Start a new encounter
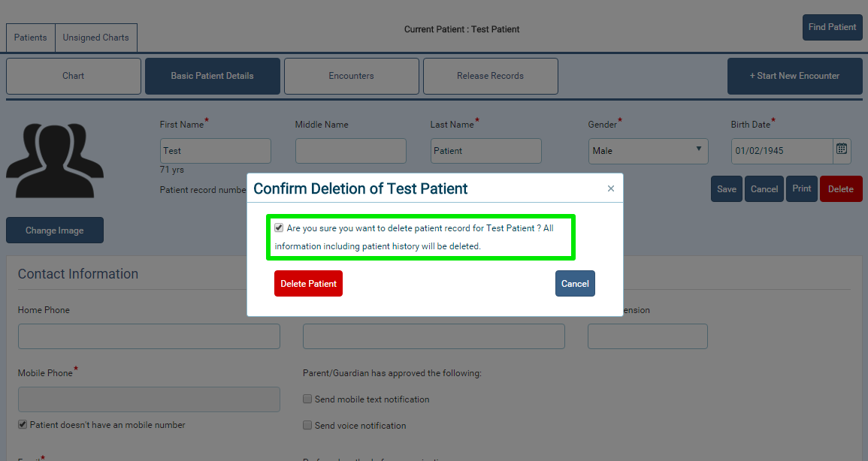Viewport: 868px width, 461px height. coord(794,76)
